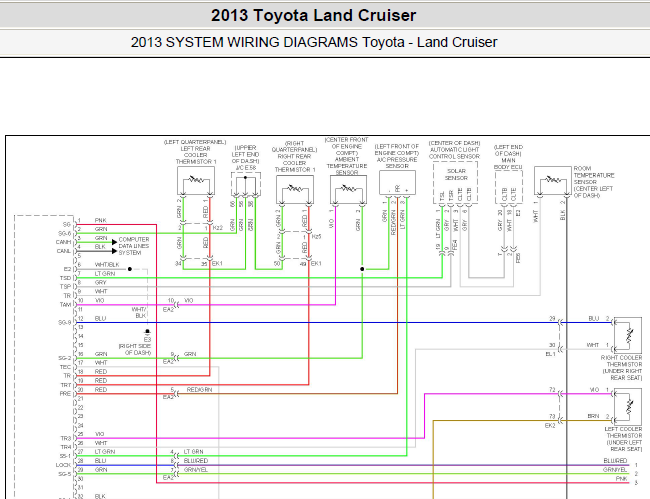Click the splice dot on WHT/BLK wire
Screen dimensions: 650x499
pos(130,269)
